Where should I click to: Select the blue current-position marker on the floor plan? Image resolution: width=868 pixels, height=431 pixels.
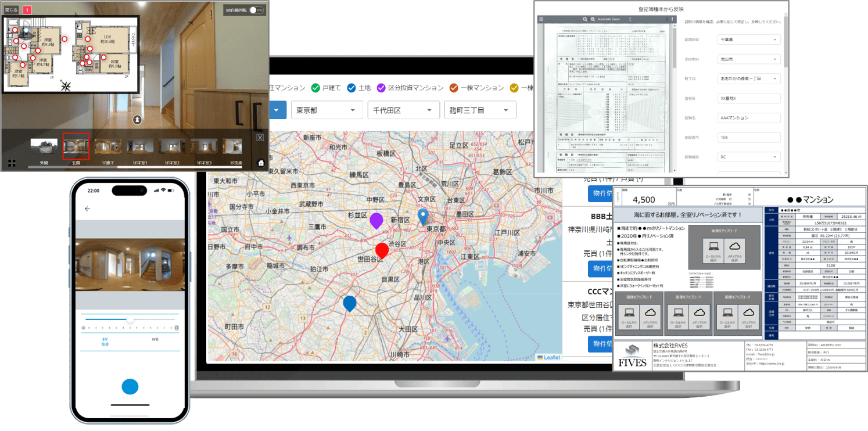click(x=26, y=31)
